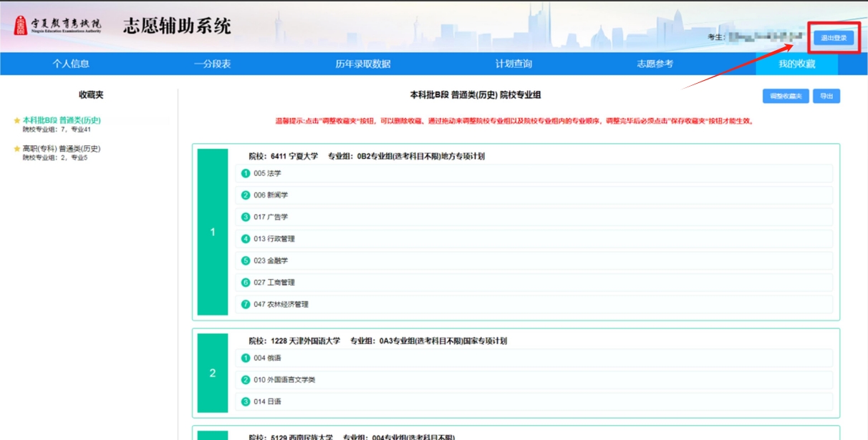Select the group 2 block for 天津外国语大学
868x440 pixels.
click(x=212, y=373)
